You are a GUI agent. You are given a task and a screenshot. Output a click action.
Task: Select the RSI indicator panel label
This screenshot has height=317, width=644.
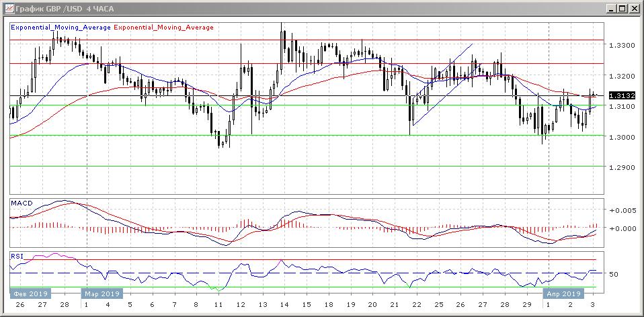coord(15,256)
